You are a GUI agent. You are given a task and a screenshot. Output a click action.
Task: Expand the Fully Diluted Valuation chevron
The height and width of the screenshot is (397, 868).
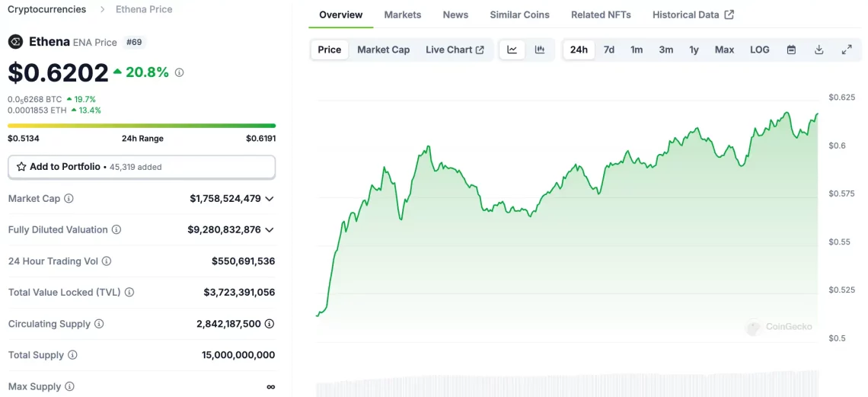click(270, 229)
